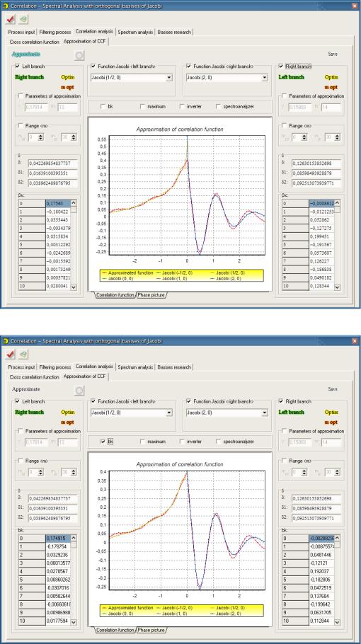The width and height of the screenshot is (361, 644).
Task: Close the lower Correlation window
Action: click(355, 341)
